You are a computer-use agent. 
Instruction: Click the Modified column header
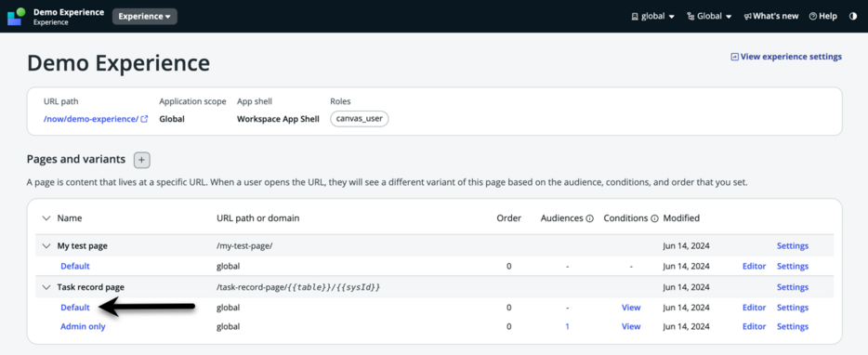tap(681, 218)
